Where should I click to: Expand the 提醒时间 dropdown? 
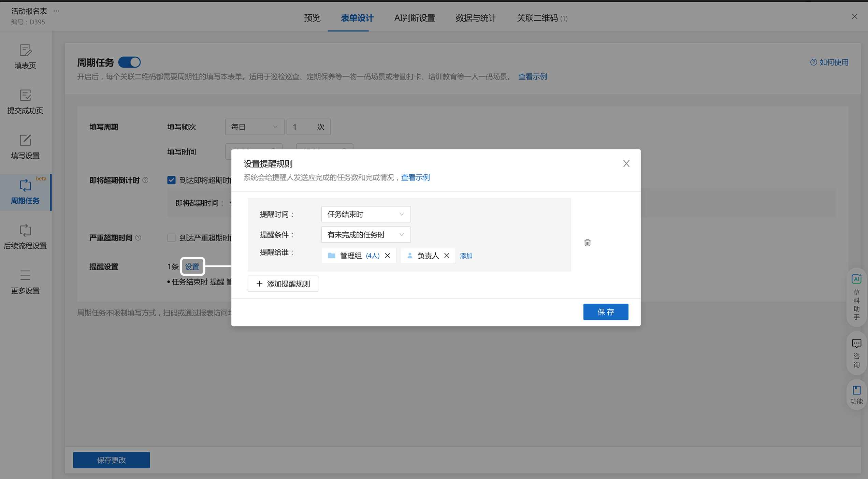[366, 214]
